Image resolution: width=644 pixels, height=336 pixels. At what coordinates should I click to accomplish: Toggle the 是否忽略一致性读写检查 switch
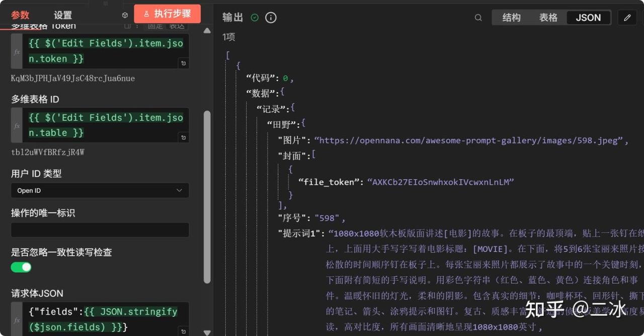pyautogui.click(x=21, y=267)
